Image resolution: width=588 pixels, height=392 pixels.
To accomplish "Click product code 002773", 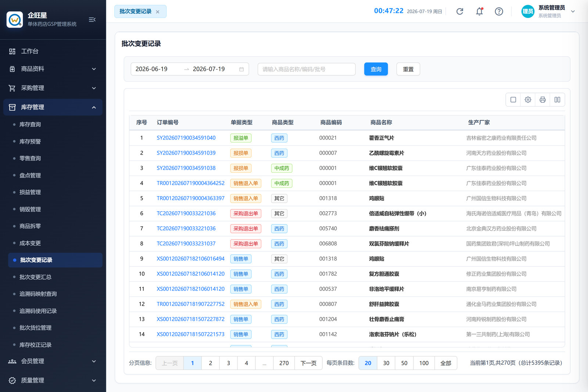I will [x=328, y=213].
